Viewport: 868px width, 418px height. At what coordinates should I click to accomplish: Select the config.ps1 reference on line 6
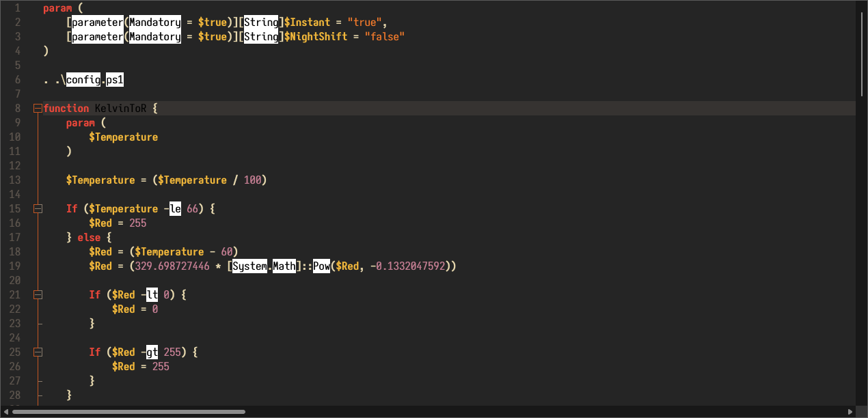point(94,79)
